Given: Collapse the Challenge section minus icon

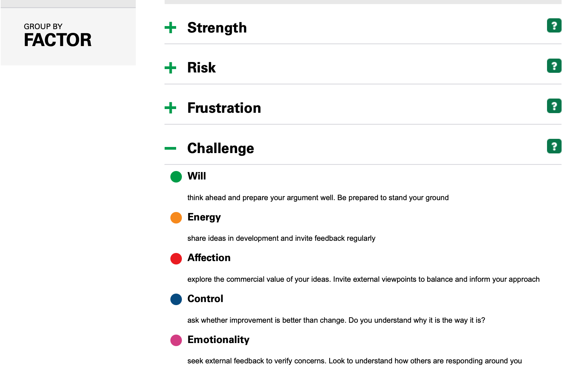Looking at the screenshot, I should (x=170, y=148).
